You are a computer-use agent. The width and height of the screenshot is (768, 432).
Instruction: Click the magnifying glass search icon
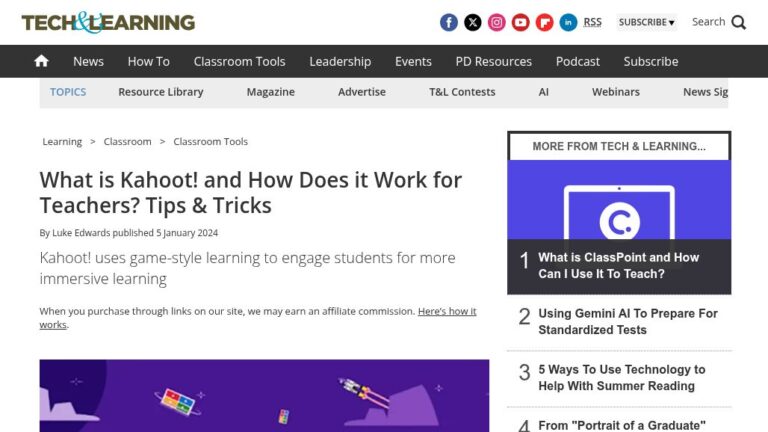[x=739, y=23]
